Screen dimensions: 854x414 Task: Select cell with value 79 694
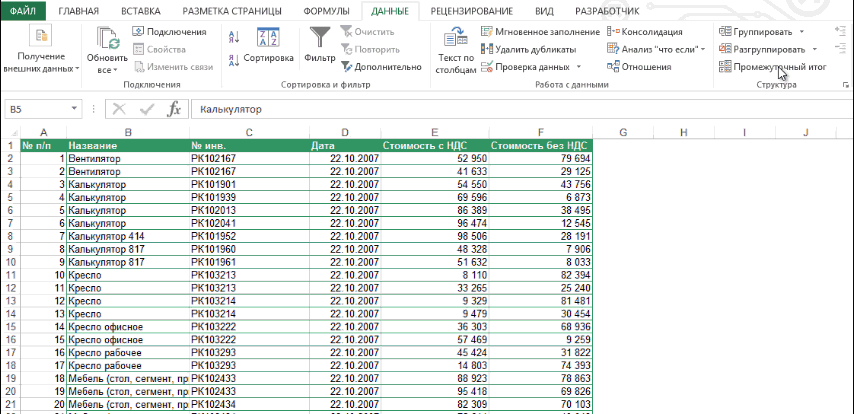coord(540,159)
